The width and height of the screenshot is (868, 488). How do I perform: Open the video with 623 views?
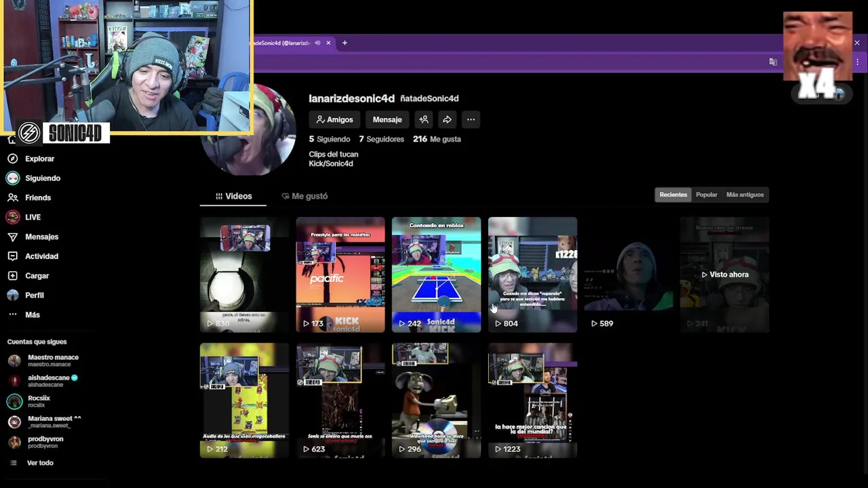tap(340, 401)
